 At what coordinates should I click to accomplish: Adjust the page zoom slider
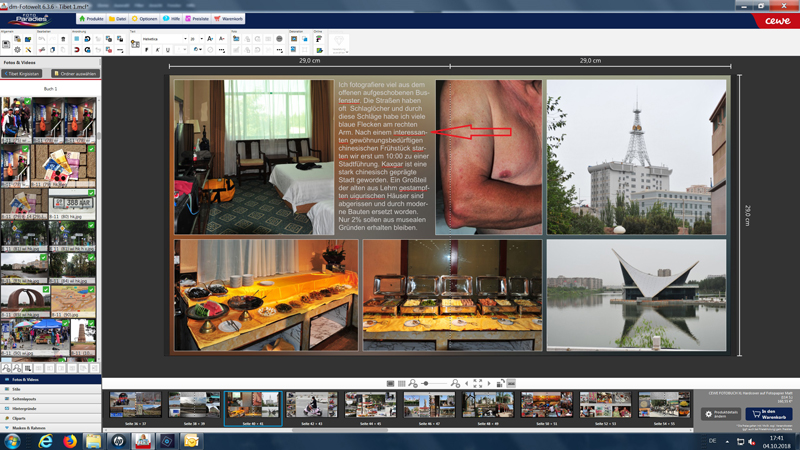coord(426,383)
